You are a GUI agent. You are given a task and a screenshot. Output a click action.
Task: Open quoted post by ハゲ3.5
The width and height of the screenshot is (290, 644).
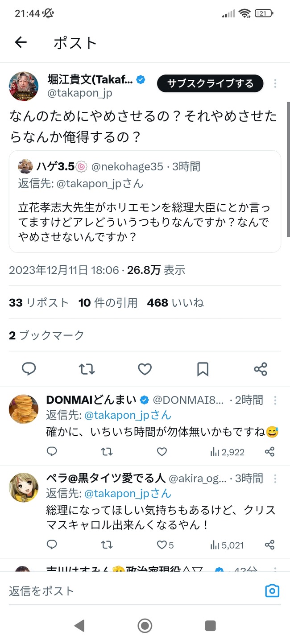[145, 202]
